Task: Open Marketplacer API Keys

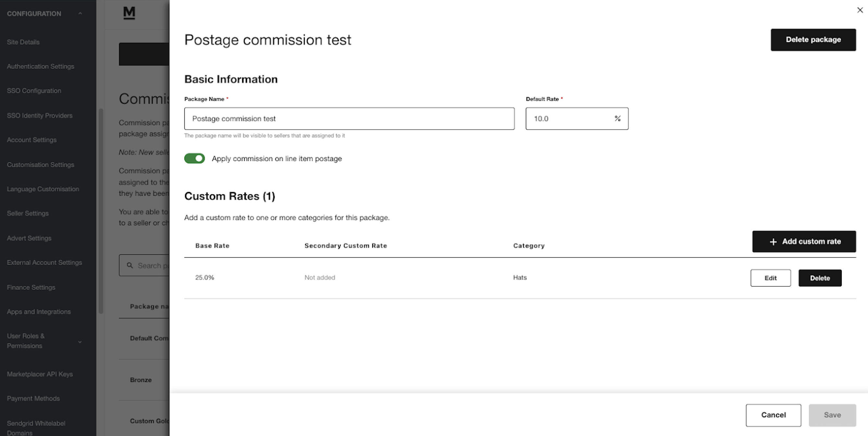Action: click(x=40, y=374)
